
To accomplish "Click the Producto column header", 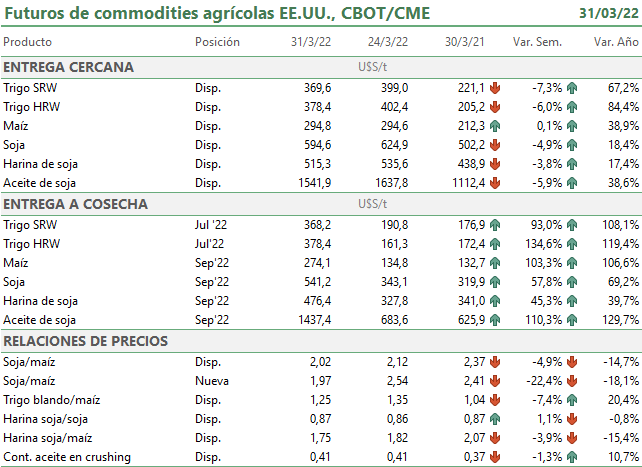I will tap(27, 42).
